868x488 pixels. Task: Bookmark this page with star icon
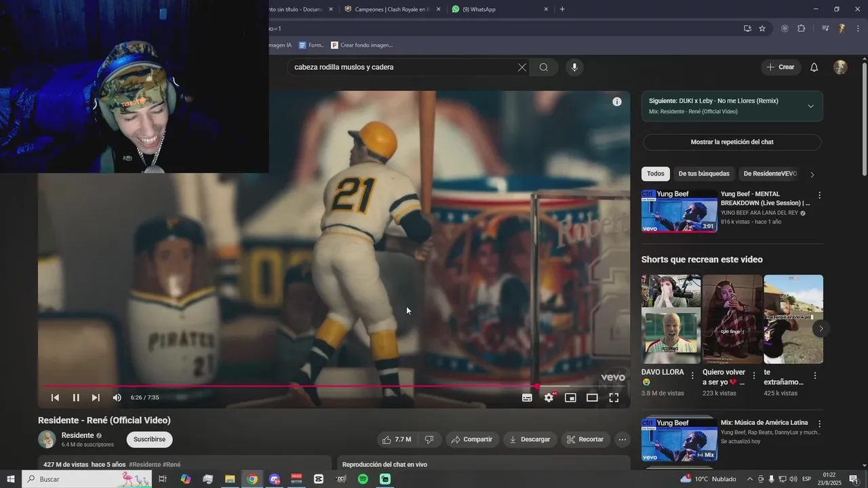tap(762, 28)
